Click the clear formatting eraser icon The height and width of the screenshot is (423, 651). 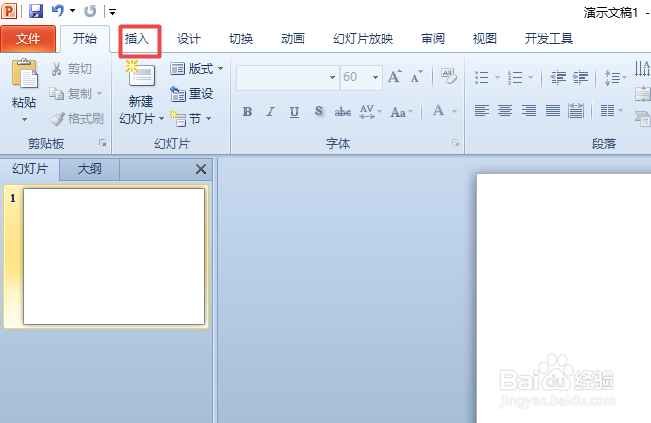(449, 76)
